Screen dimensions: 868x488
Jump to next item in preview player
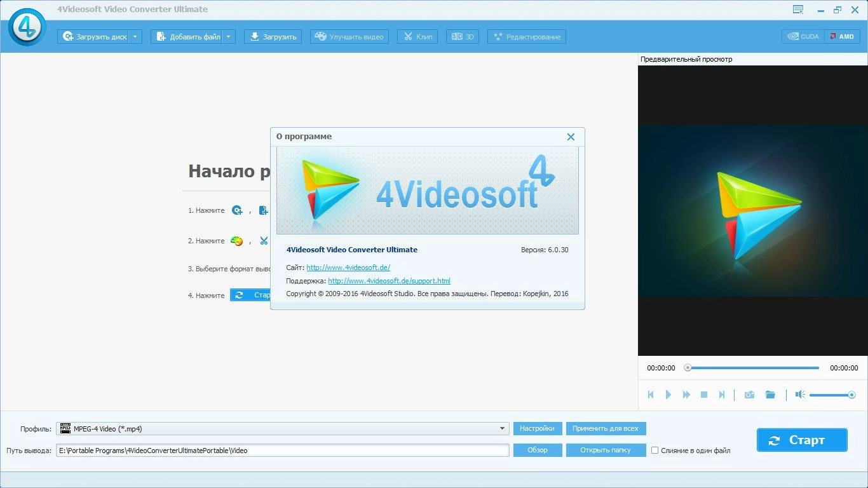pos(722,395)
